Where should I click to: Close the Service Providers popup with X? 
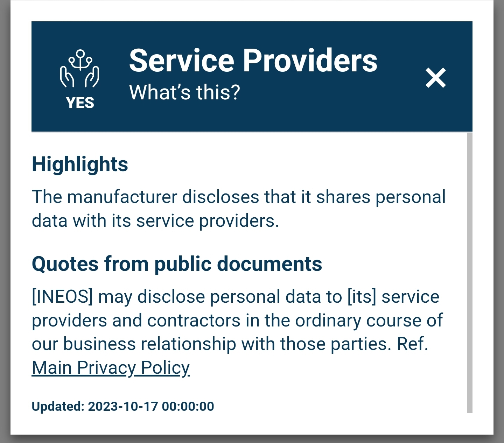(x=436, y=78)
